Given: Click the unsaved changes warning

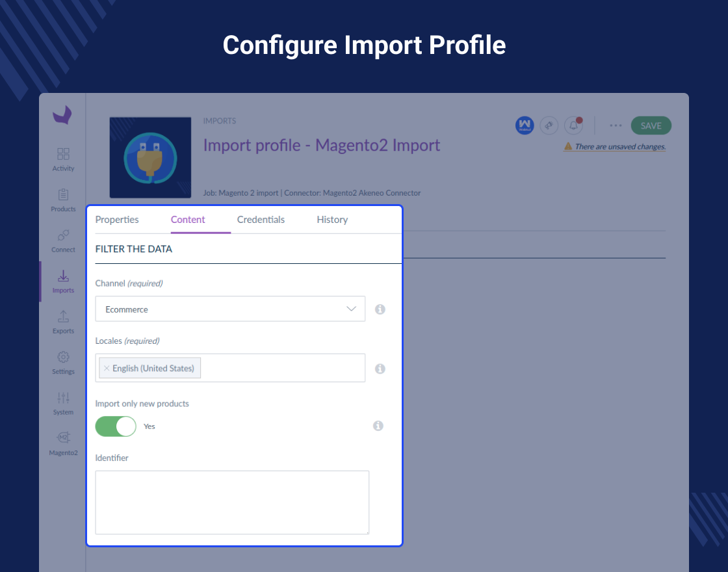Looking at the screenshot, I should (x=615, y=147).
